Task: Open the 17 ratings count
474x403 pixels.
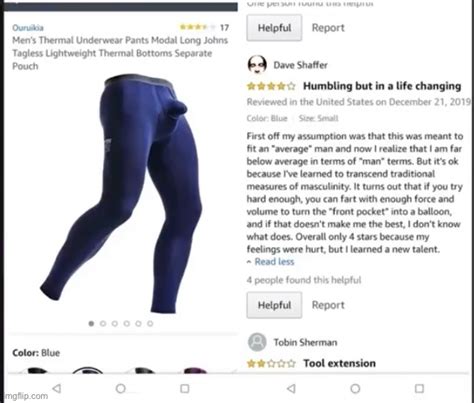Action: pyautogui.click(x=224, y=27)
